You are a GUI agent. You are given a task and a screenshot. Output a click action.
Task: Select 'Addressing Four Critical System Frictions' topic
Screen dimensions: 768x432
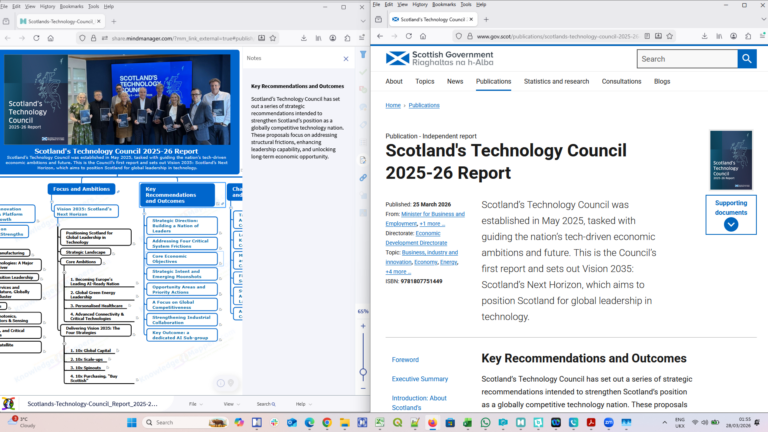coord(181,243)
